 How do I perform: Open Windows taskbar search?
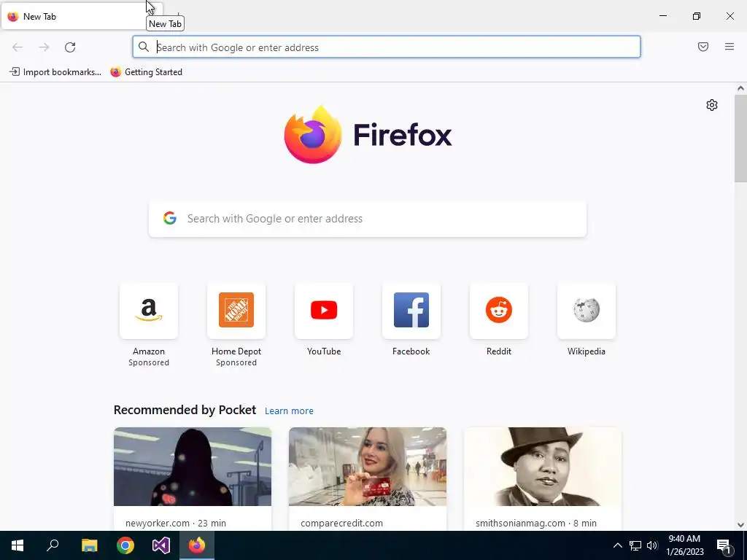tap(53, 545)
